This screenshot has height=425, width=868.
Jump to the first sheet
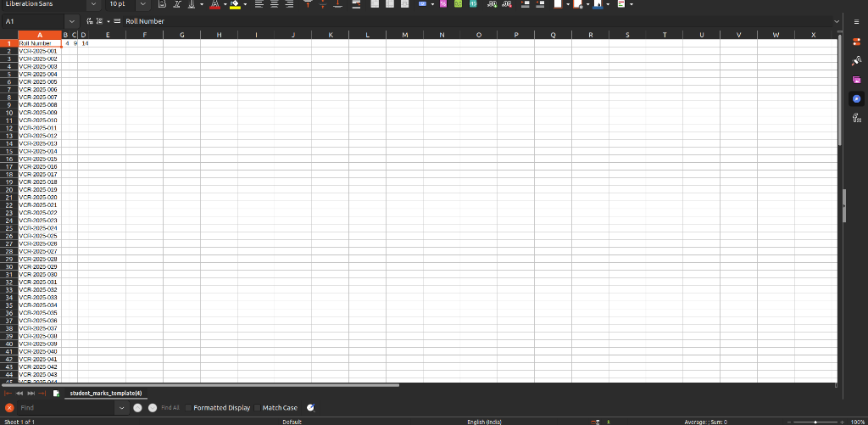8,393
